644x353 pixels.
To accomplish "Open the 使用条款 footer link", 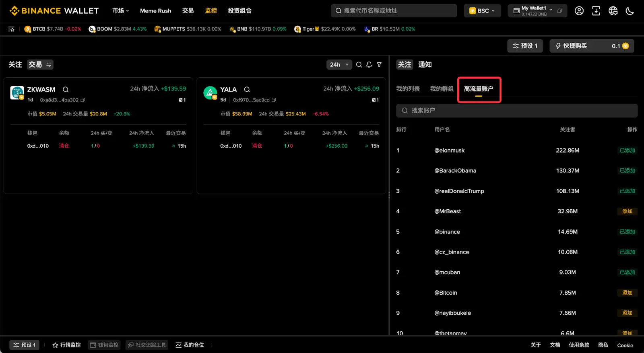I will [579, 345].
